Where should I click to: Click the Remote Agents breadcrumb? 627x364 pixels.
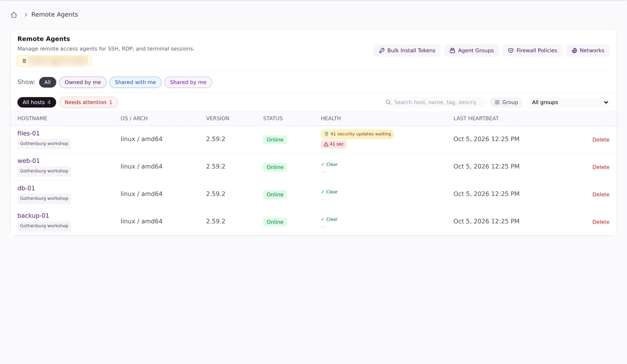point(54,14)
